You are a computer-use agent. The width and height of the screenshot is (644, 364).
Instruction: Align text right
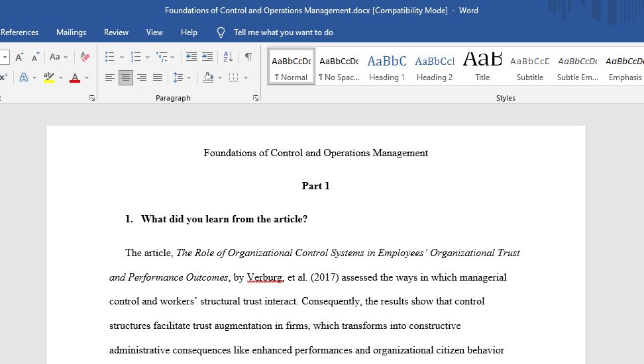(x=142, y=77)
